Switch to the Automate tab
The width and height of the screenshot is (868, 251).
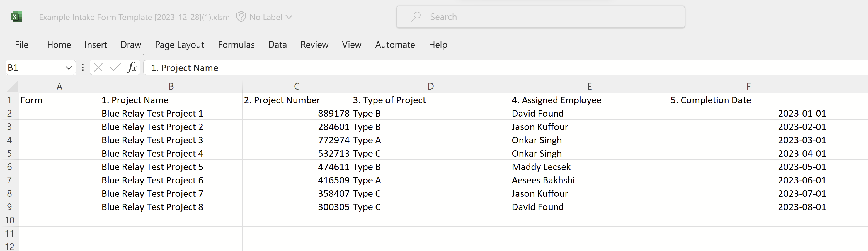coord(395,45)
